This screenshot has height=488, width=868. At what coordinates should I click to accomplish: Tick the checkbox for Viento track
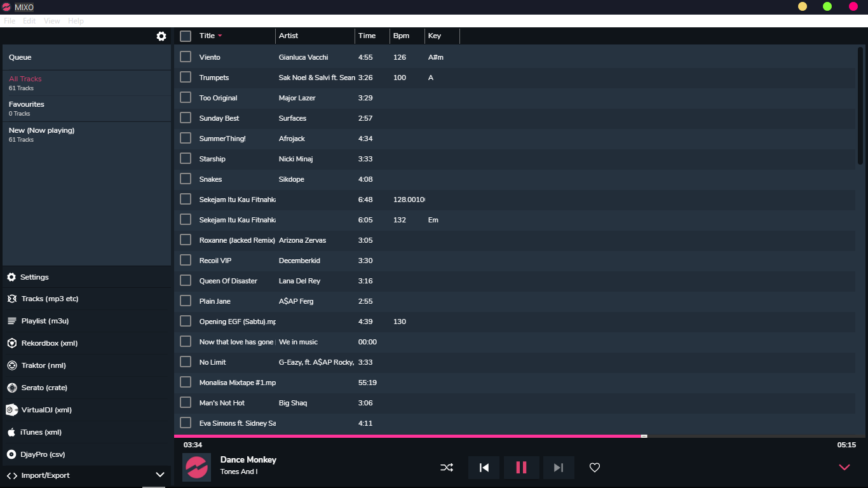[186, 57]
